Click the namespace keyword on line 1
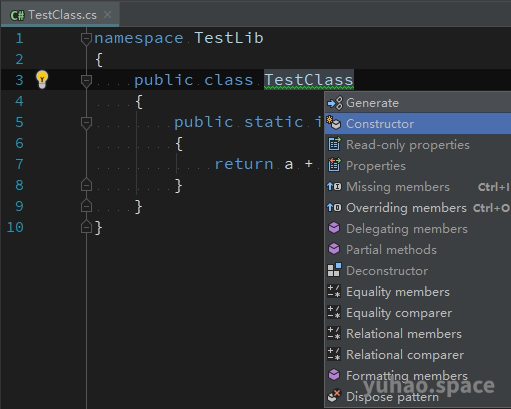 [139, 39]
